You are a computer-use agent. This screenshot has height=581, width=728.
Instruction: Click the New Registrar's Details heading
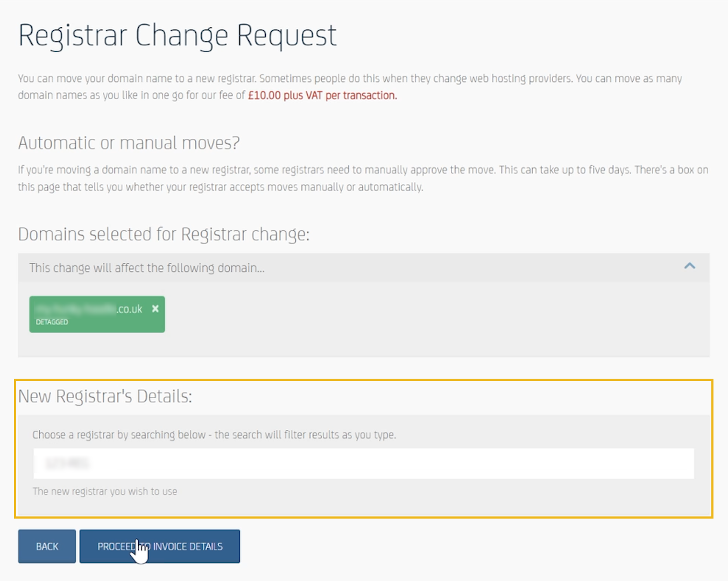coord(105,396)
